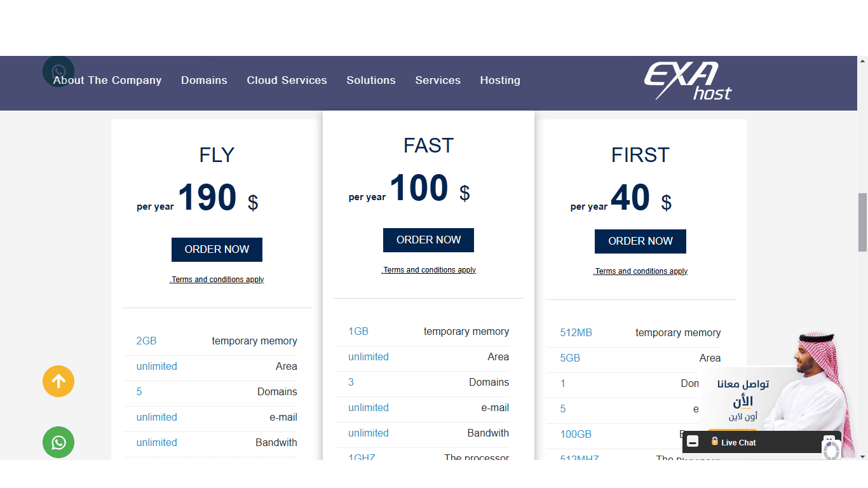Click the FIRST plan title
The width and height of the screenshot is (868, 488).
641,155
